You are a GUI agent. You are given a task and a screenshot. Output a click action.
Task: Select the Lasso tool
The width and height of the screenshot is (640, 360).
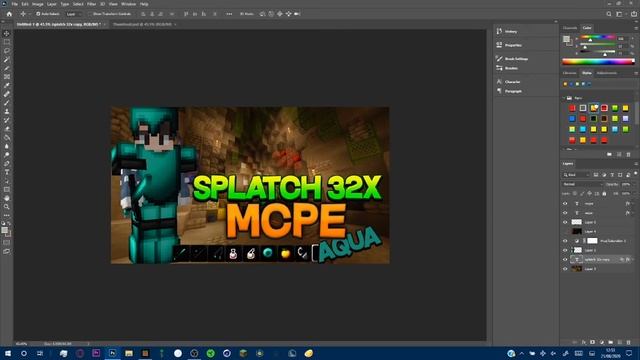(x=7, y=51)
